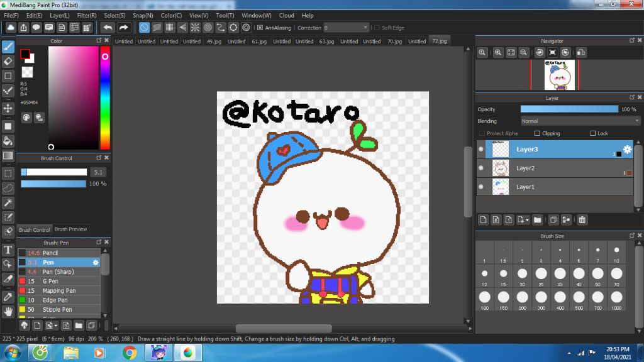Viewport: 644px width, 362px height.
Task: Select the Pencil brush
Action: point(59,253)
